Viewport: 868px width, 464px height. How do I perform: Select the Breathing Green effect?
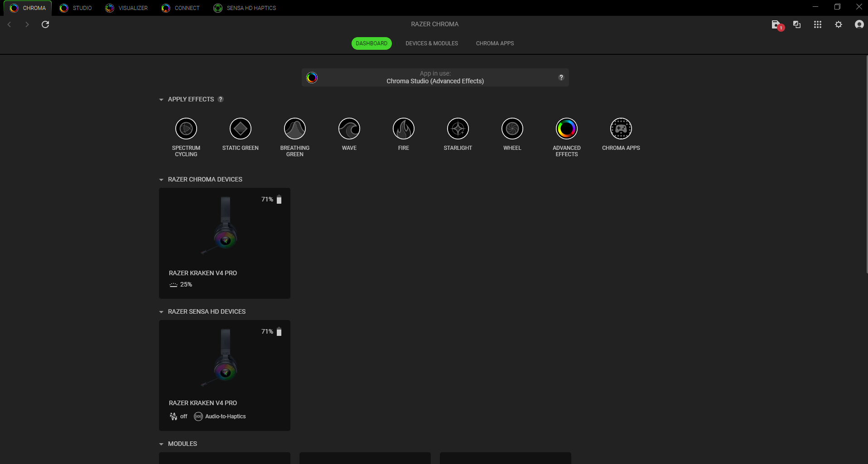point(294,129)
